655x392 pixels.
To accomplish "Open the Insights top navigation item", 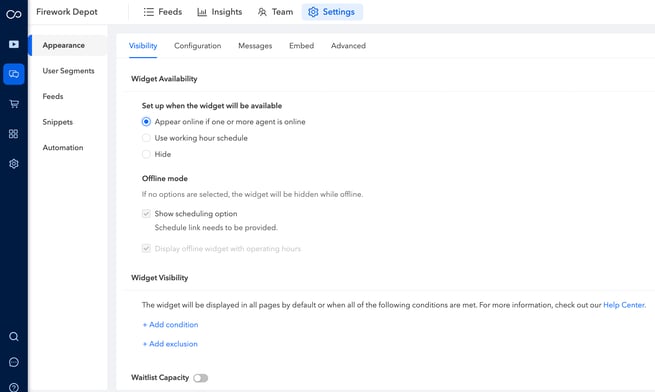I will [x=219, y=12].
